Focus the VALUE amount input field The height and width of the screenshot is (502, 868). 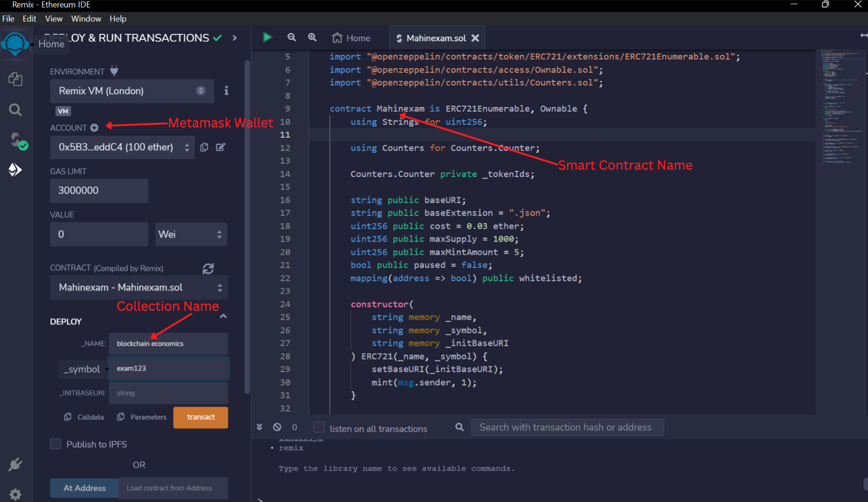coord(99,234)
